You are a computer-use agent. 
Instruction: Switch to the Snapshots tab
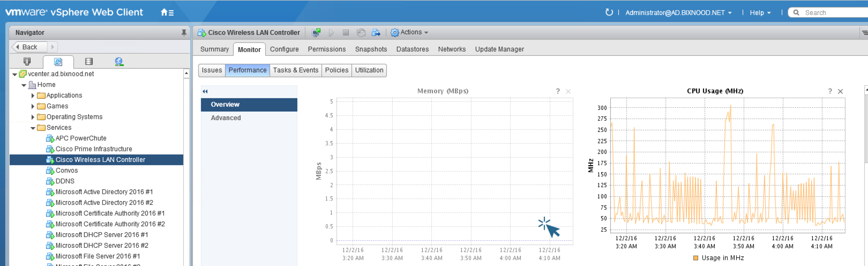[371, 49]
